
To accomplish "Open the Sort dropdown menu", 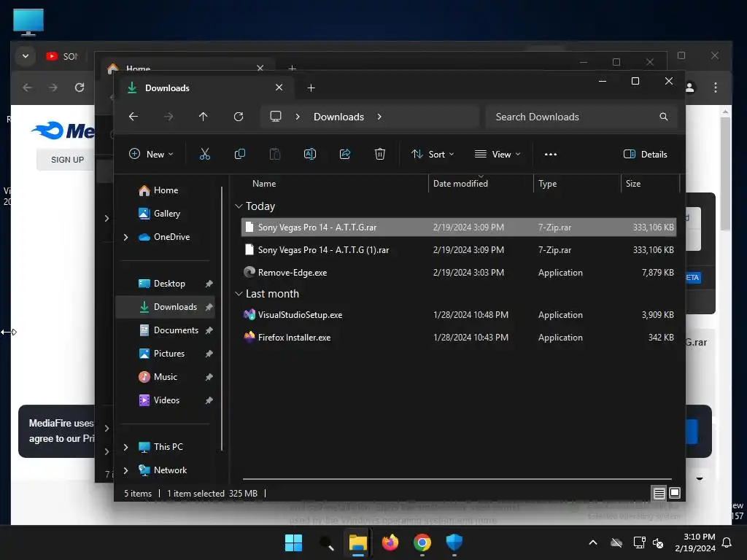I will pyautogui.click(x=433, y=154).
